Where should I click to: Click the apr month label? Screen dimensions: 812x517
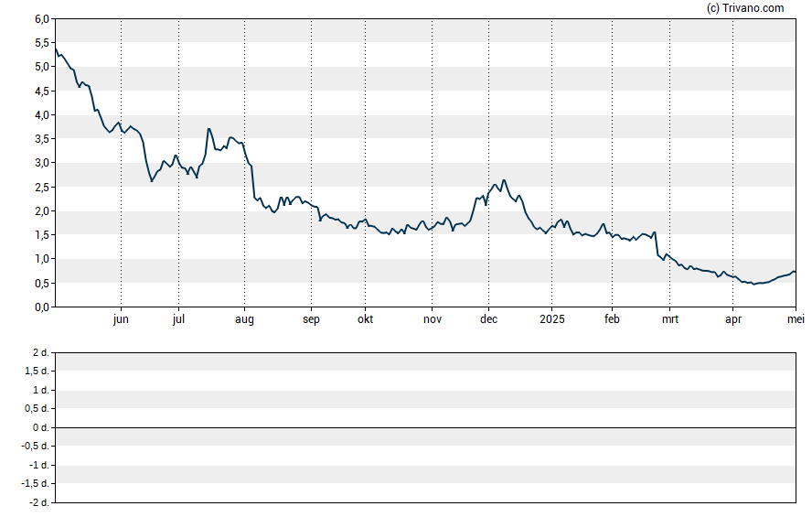[733, 319]
